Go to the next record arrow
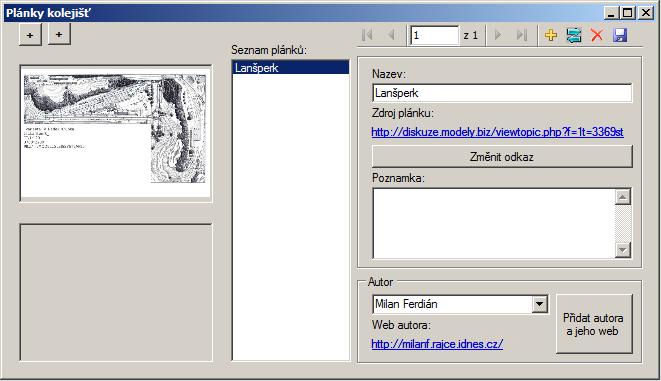Viewport: 661px width, 381px height. (x=498, y=35)
